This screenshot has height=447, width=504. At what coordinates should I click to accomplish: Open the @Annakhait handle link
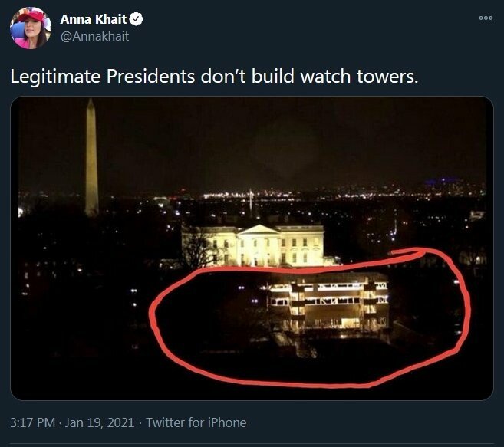point(94,35)
